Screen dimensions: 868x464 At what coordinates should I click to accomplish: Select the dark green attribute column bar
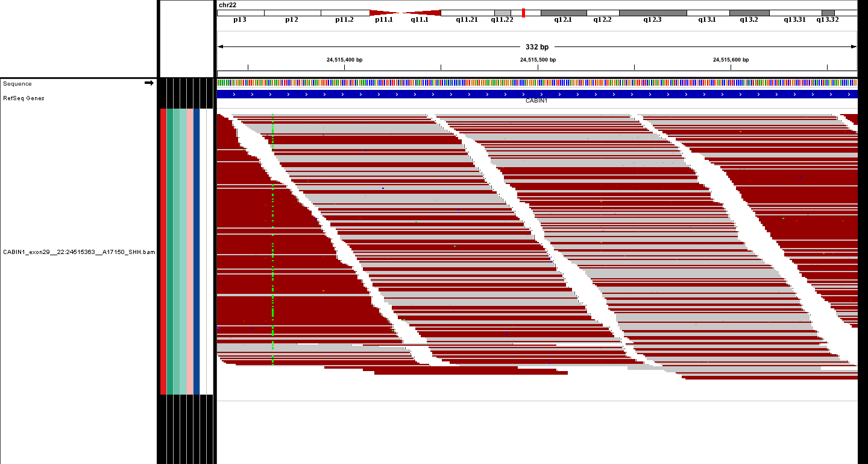click(x=170, y=252)
